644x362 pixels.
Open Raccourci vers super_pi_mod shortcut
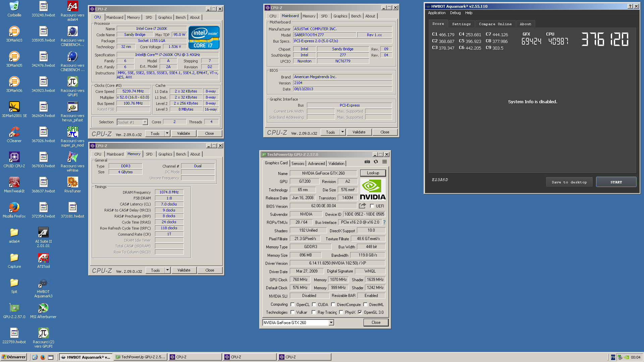pyautogui.click(x=72, y=137)
